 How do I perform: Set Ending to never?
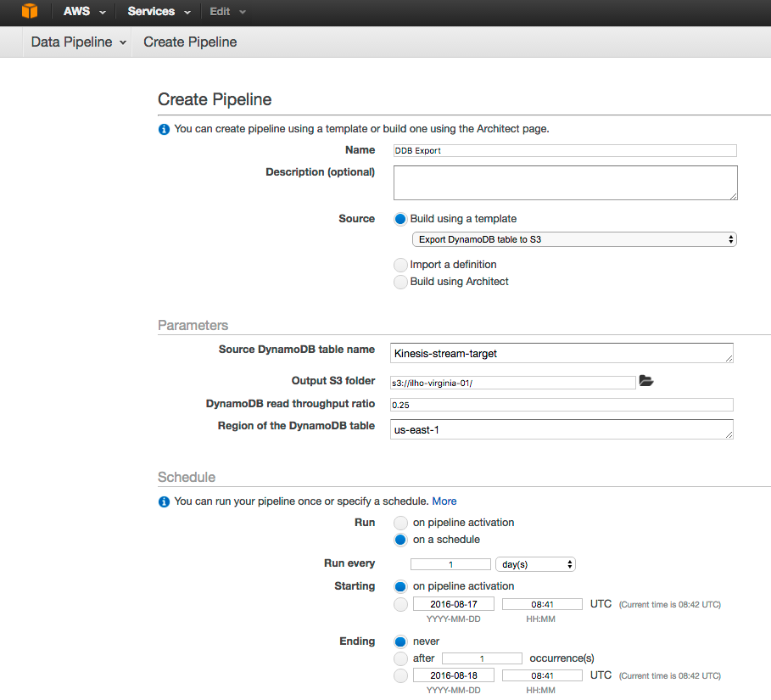pyautogui.click(x=400, y=641)
